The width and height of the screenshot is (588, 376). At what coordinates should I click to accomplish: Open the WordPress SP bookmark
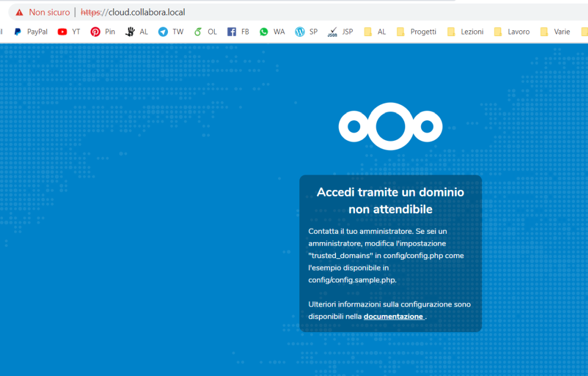pyautogui.click(x=306, y=32)
